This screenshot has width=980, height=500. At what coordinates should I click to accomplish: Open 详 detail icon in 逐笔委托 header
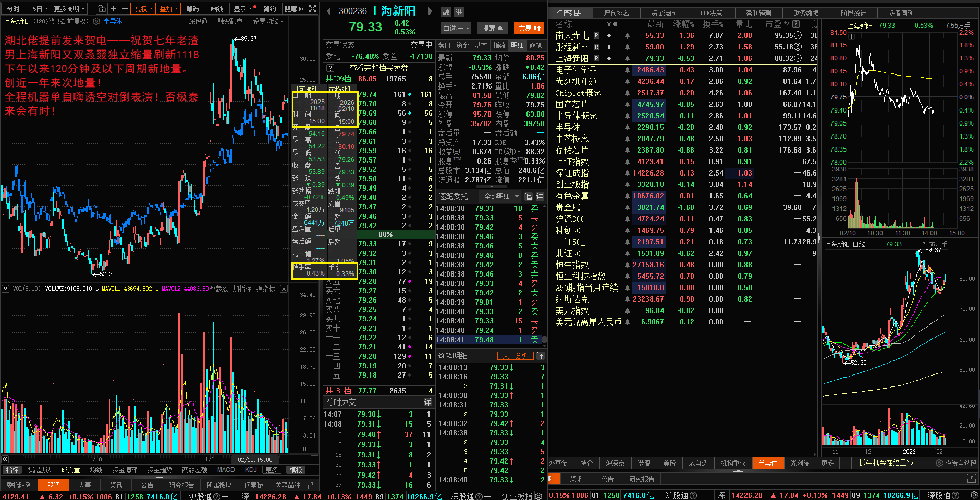[540, 196]
